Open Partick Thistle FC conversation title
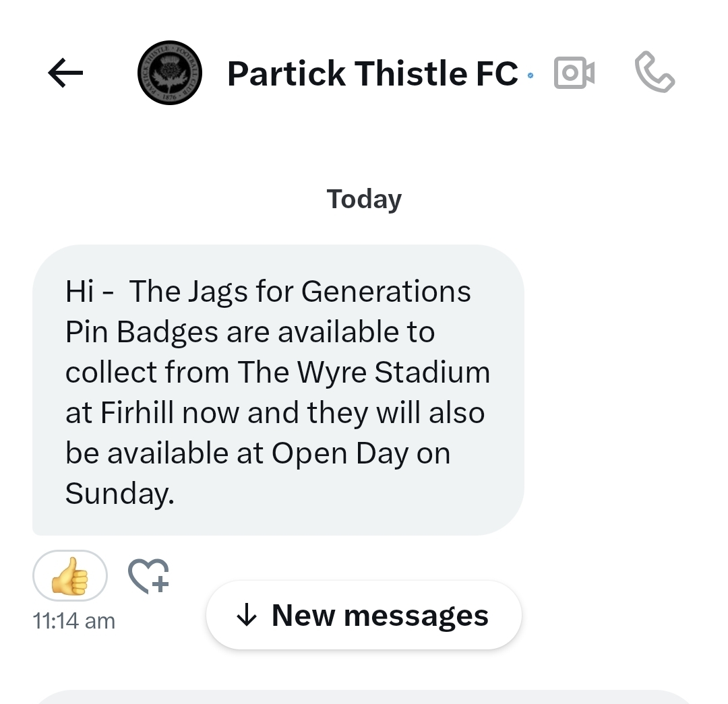 [x=372, y=73]
